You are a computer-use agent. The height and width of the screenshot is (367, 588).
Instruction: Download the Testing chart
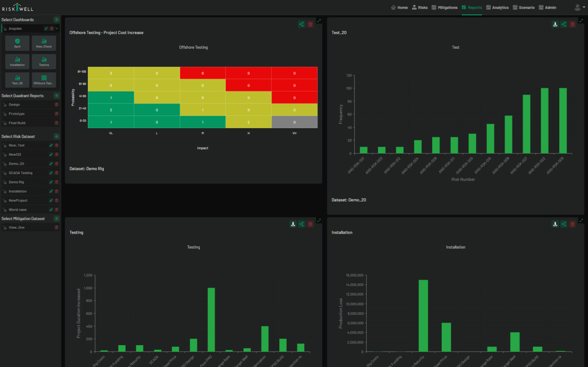293,224
